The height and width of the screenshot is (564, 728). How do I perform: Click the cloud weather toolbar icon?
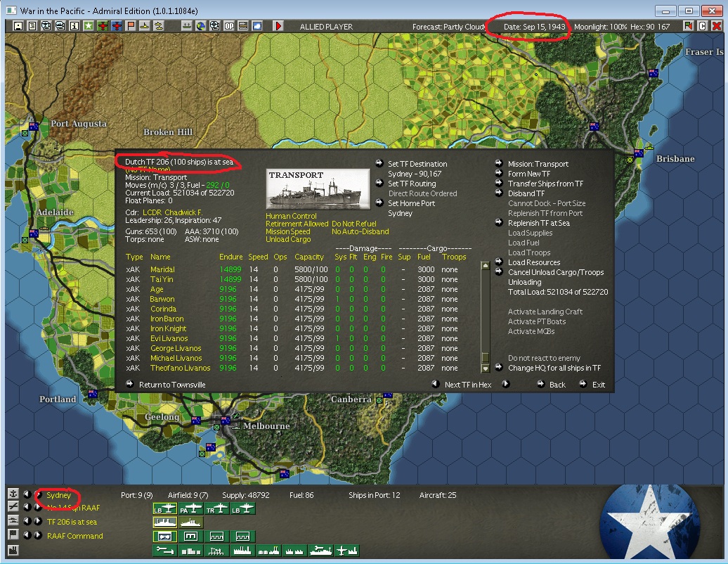[257, 26]
